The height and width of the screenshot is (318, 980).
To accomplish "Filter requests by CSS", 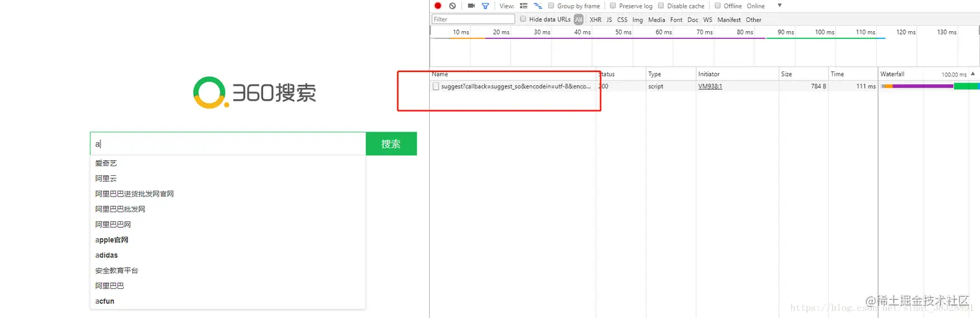I will pos(622,19).
